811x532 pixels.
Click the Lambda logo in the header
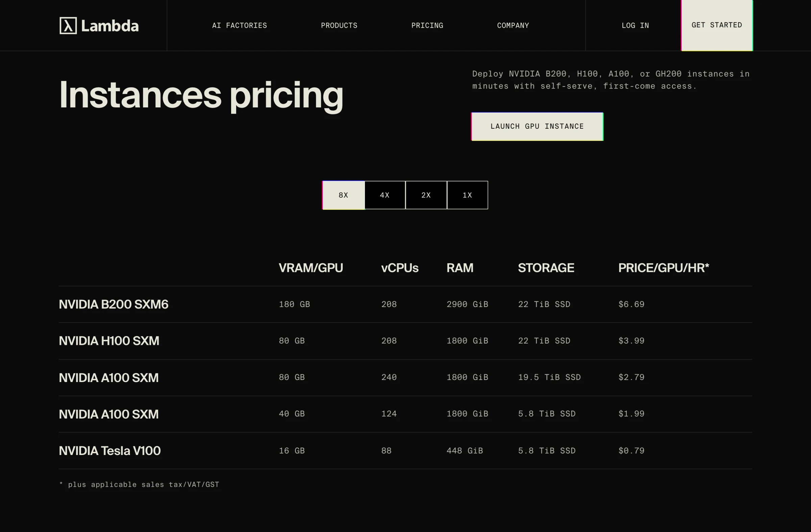[x=99, y=26]
